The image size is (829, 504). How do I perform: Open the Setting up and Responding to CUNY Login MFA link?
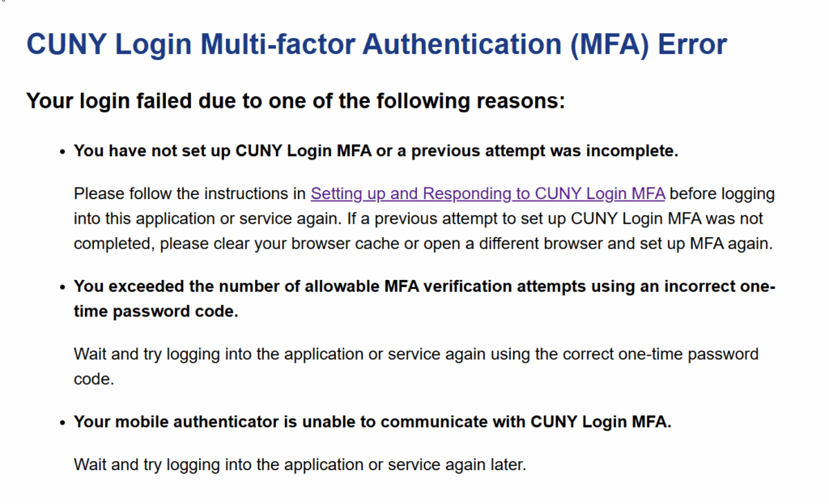point(487,194)
